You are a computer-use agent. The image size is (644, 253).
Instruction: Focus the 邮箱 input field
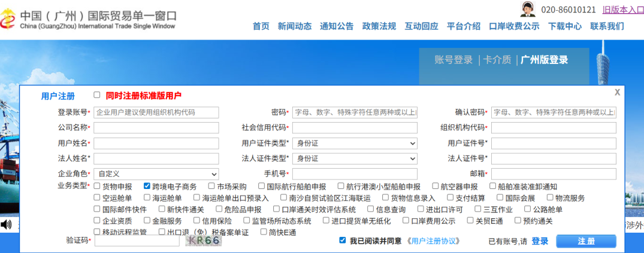pos(554,174)
